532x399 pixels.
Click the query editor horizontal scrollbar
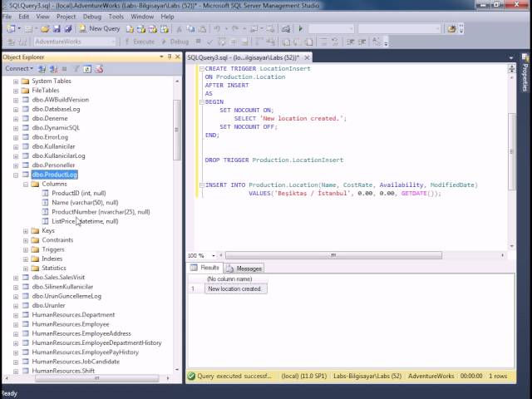point(333,255)
